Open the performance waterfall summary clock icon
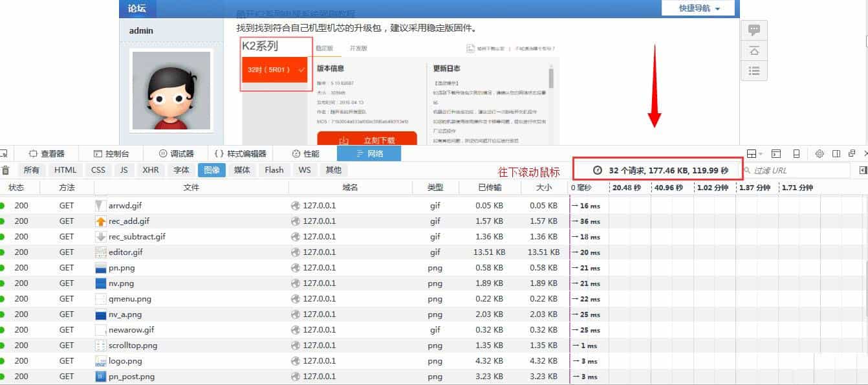 596,170
